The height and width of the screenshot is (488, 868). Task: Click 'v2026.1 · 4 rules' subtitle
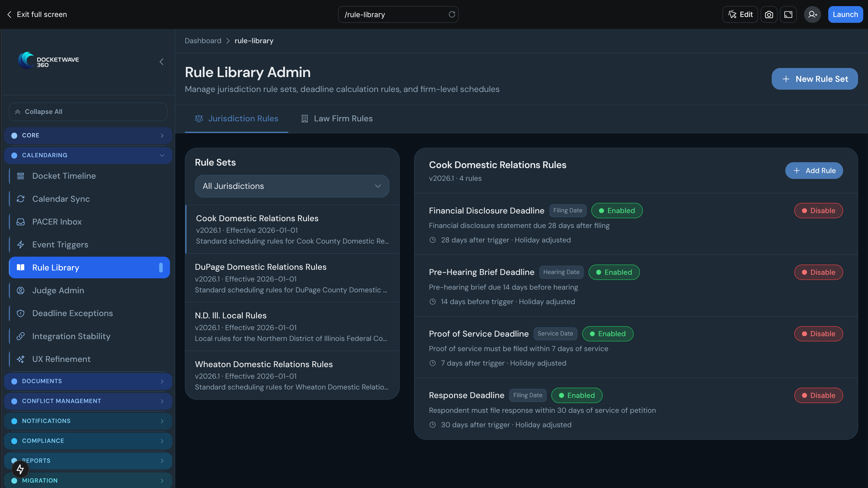coord(455,178)
